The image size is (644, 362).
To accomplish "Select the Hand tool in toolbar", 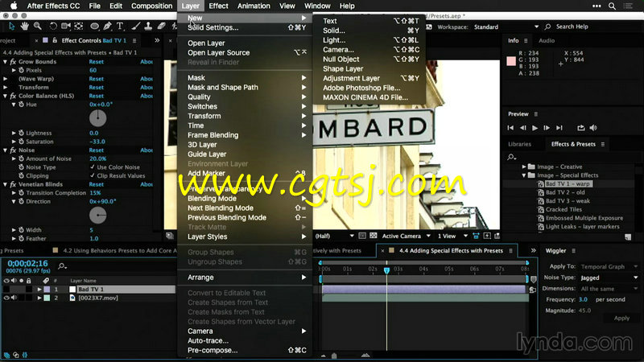I will tap(25, 27).
